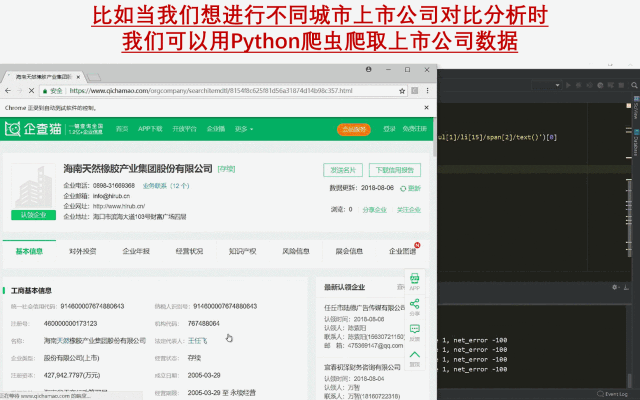Open the Database side panel in IDE
This screenshot has height=400, width=640.
pos(636,142)
